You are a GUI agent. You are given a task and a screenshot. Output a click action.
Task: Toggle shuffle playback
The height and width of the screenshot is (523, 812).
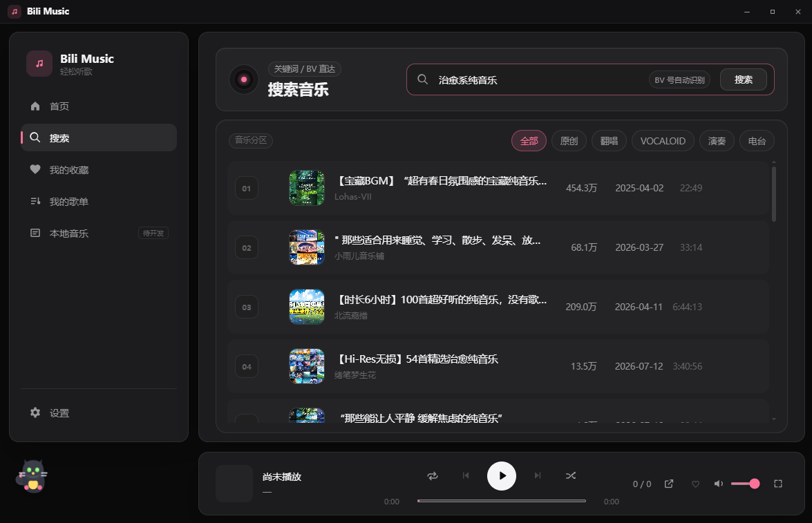(571, 475)
